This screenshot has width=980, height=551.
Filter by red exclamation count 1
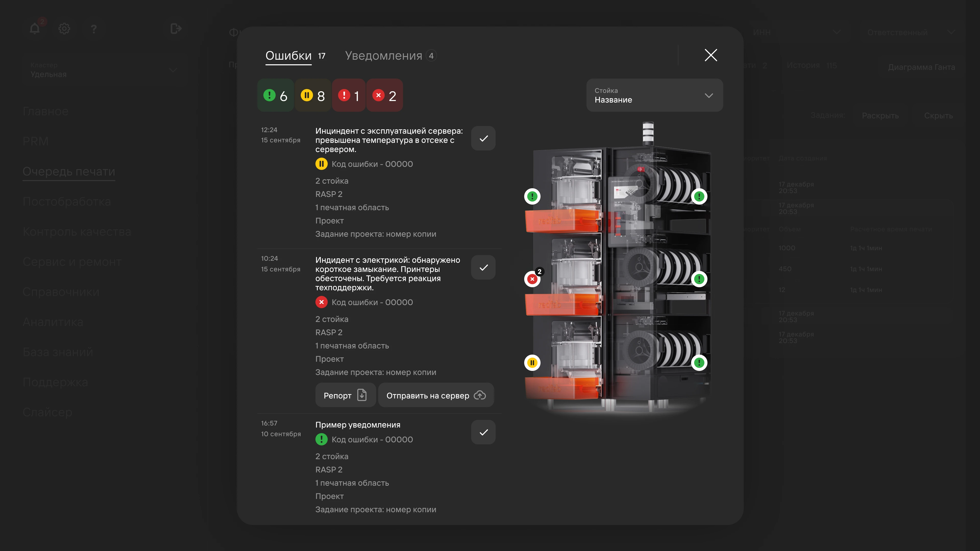point(349,95)
